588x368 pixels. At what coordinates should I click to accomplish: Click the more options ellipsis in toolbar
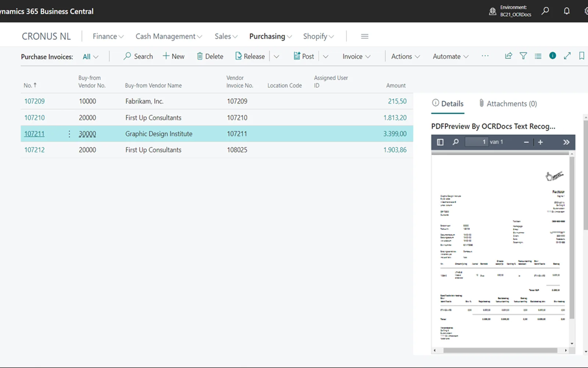(x=485, y=56)
